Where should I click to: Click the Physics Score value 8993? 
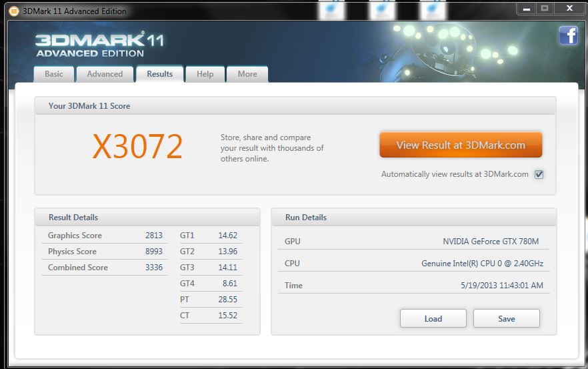click(154, 252)
